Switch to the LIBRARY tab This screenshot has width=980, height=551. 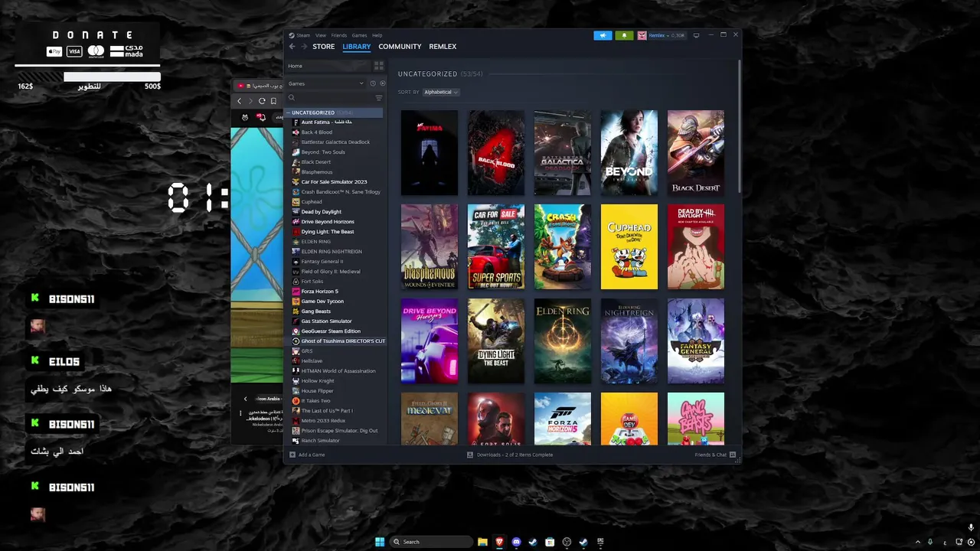tap(357, 47)
